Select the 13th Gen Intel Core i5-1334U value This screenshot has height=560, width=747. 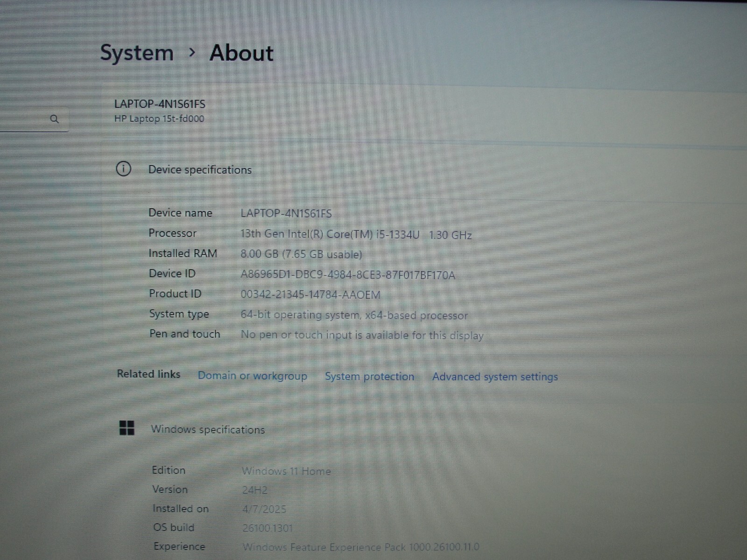click(356, 234)
